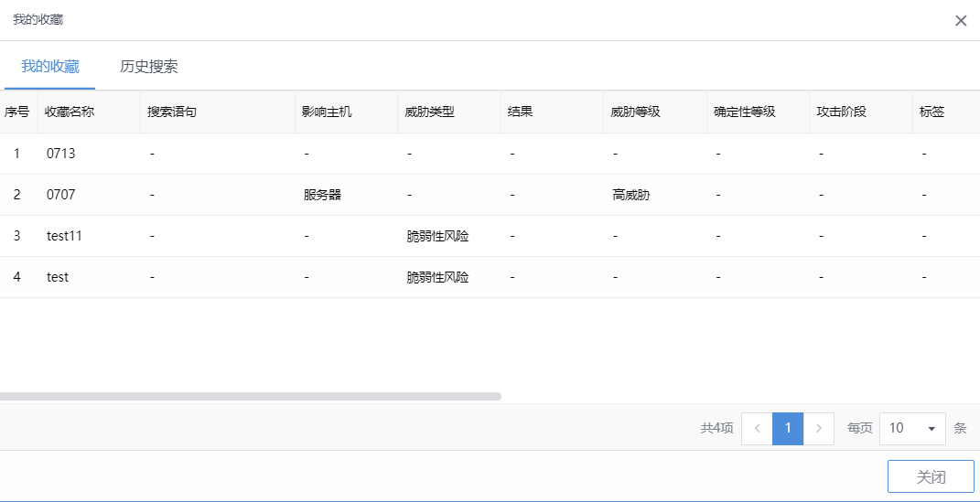Select the favorite row 0707
This screenshot has width=980, height=502.
61,195
